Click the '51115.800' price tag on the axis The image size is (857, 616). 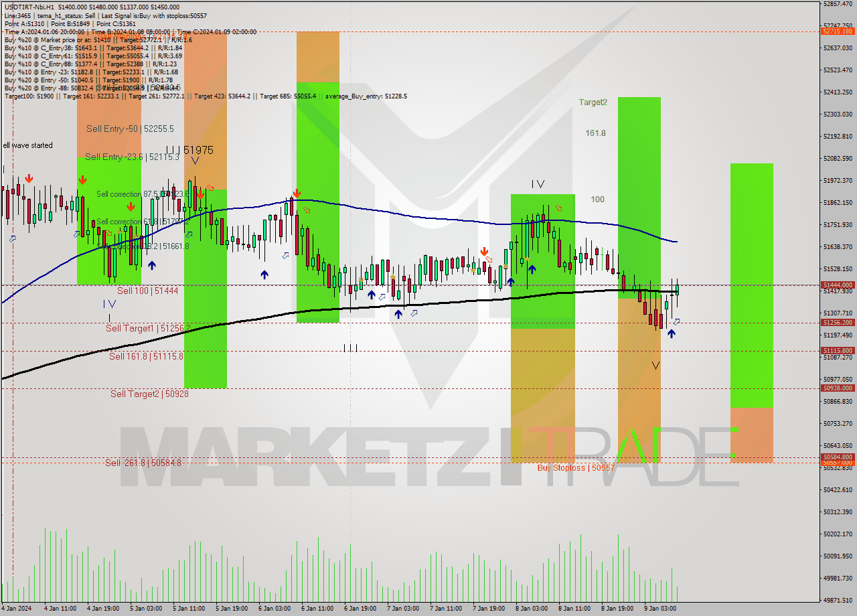coord(838,350)
